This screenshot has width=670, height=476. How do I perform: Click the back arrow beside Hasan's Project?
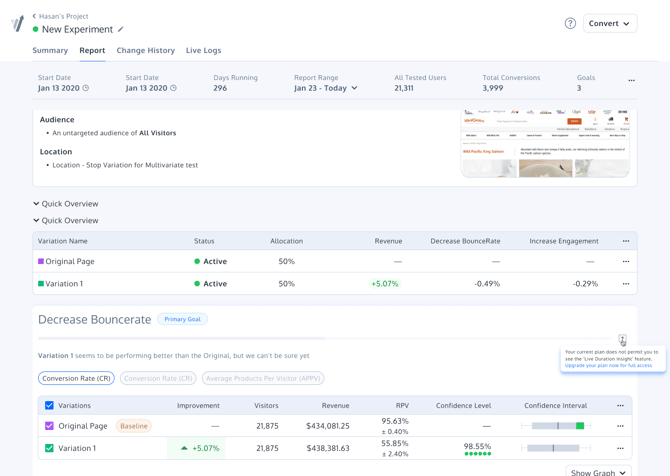(x=34, y=16)
